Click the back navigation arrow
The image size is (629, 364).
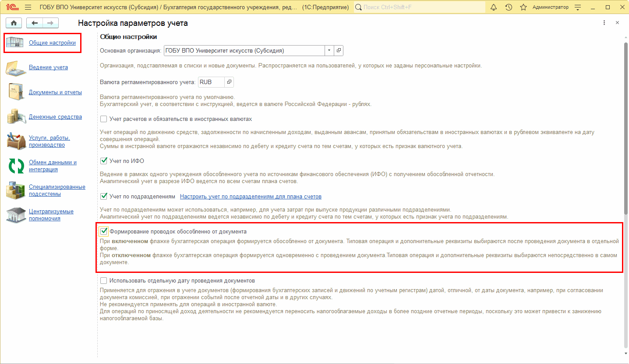click(x=35, y=23)
